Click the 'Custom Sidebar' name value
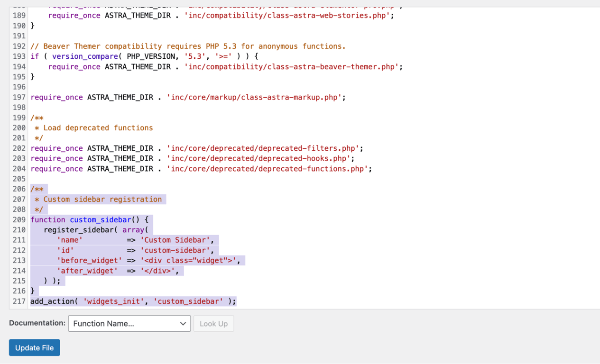 177,240
